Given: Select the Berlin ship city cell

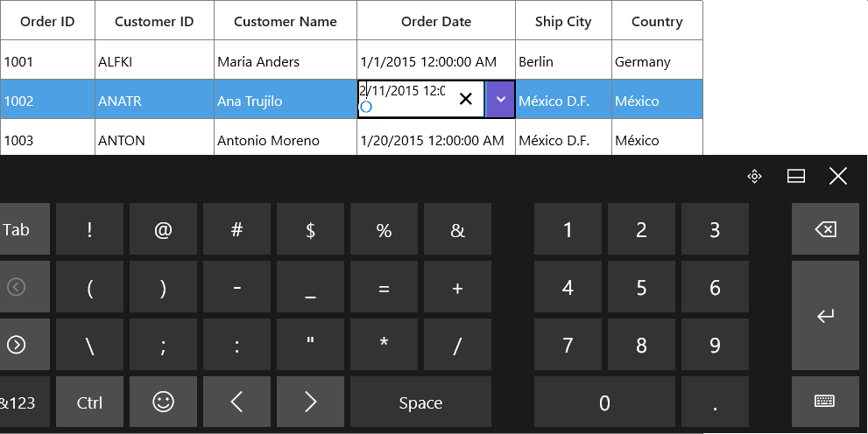Looking at the screenshot, I should click(563, 60).
